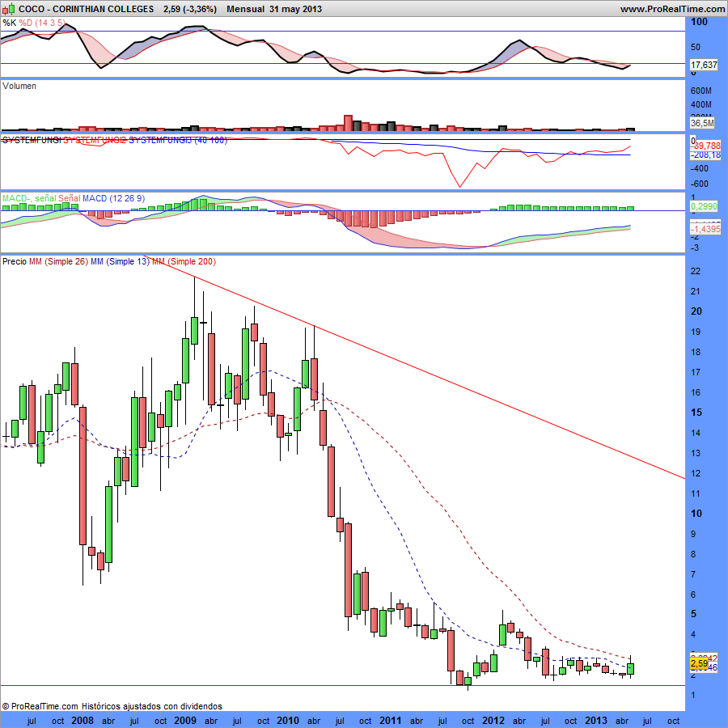Open the Mensual timeframe label
Viewport: 728px width, 728px height.
(x=246, y=9)
